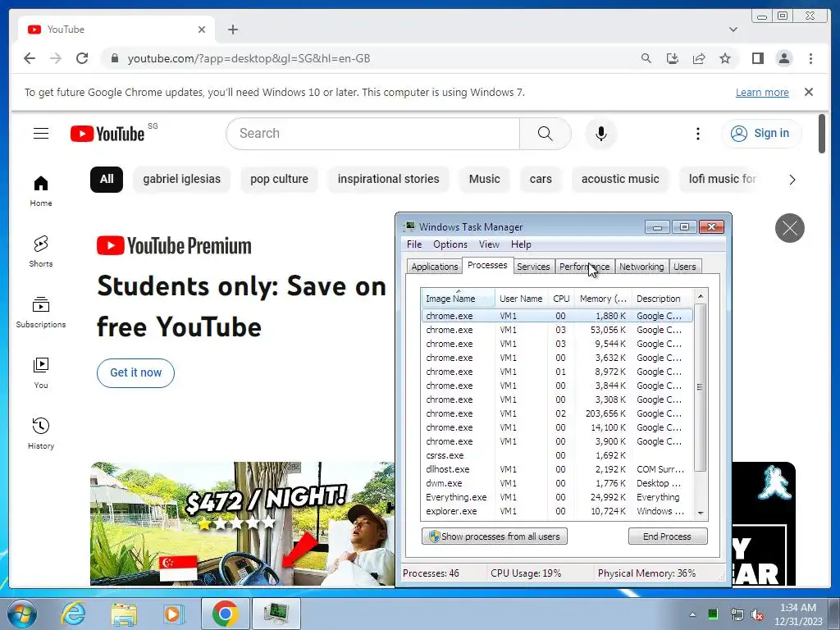Select the acoustic music chip

coord(620,179)
